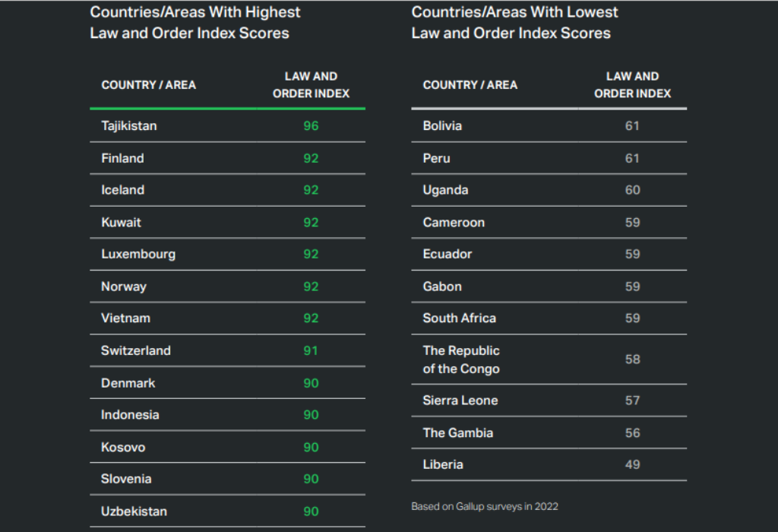Image resolution: width=778 pixels, height=532 pixels.
Task: Select the Sierra Leone score of 57
Action: (632, 401)
